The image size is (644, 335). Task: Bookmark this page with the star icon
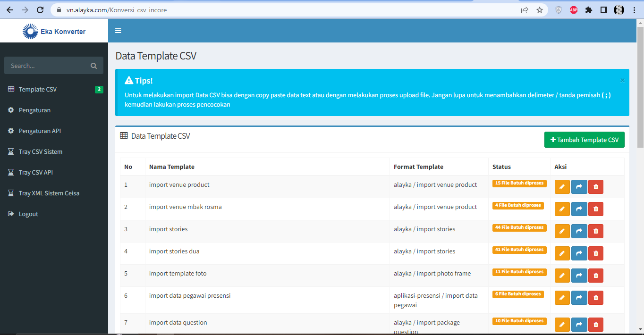(540, 10)
